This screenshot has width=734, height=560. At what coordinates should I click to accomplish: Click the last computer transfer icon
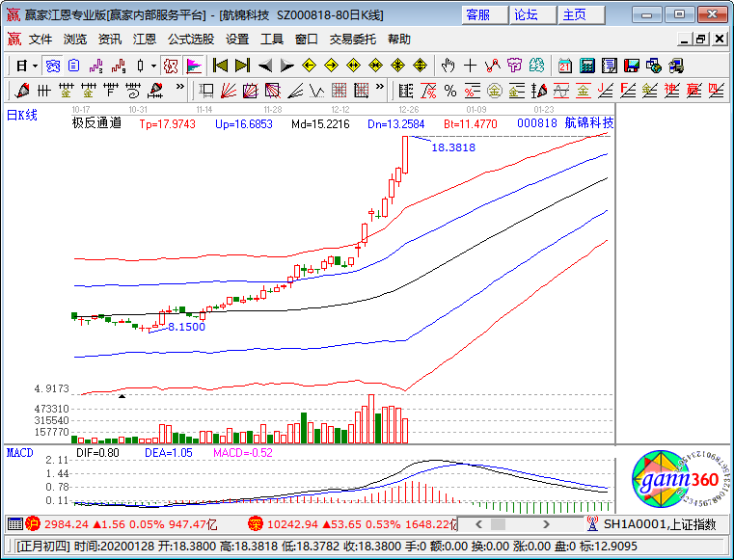click(x=676, y=66)
